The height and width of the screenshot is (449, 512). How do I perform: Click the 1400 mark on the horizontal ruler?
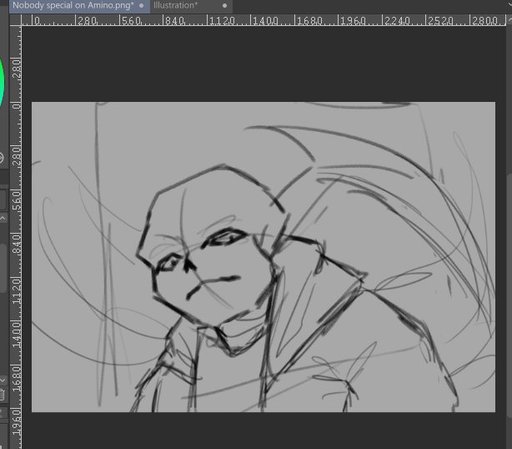point(265,21)
